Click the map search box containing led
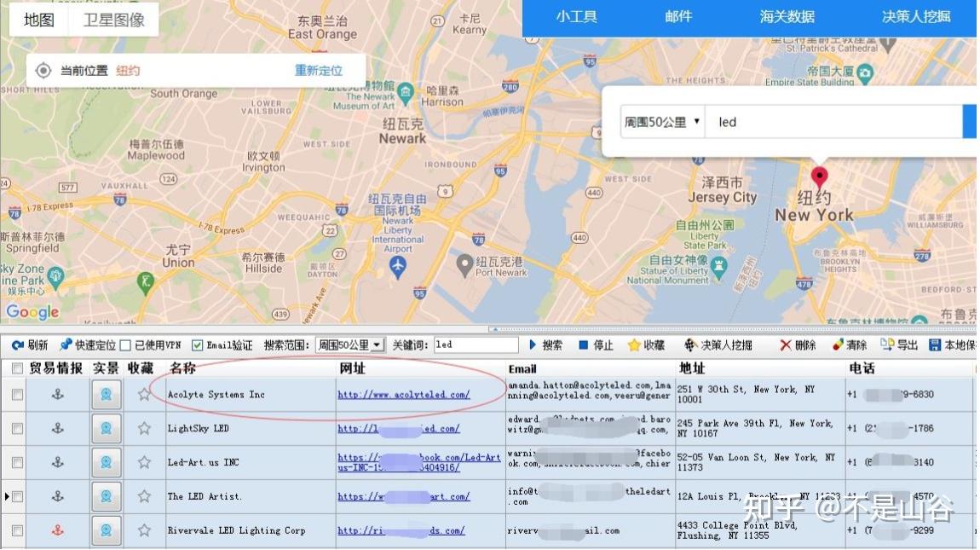Image resolution: width=980 pixels, height=550 pixels. coord(834,122)
